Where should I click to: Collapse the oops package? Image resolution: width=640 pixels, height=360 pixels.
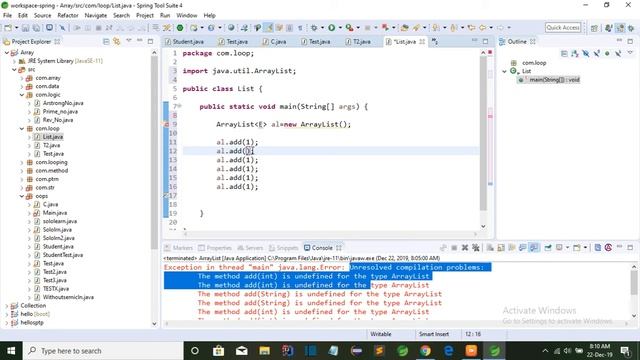[x=22, y=196]
